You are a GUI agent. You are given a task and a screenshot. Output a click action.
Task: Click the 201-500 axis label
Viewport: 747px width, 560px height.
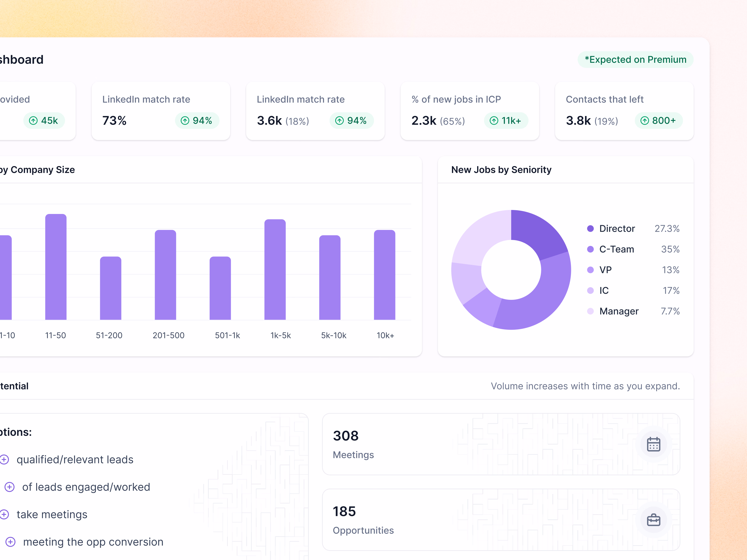pos(169,335)
